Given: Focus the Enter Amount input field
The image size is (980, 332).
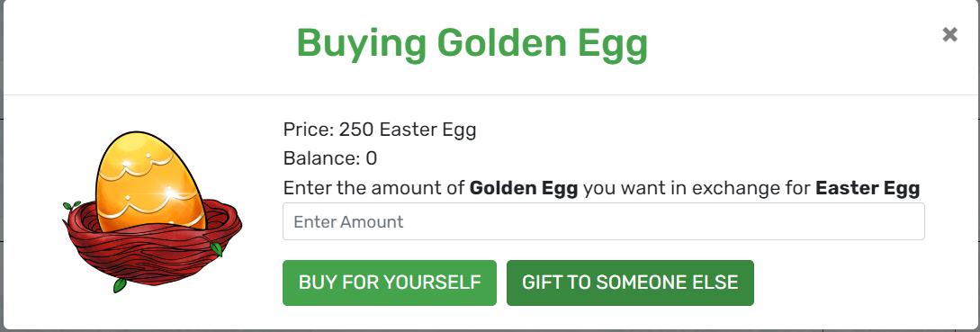Looking at the screenshot, I should tap(603, 221).
